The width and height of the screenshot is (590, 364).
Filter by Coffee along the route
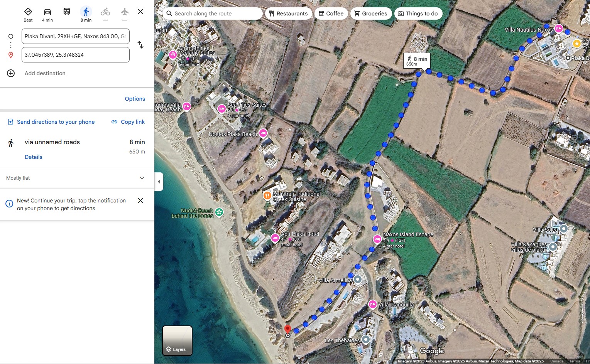[331, 13]
